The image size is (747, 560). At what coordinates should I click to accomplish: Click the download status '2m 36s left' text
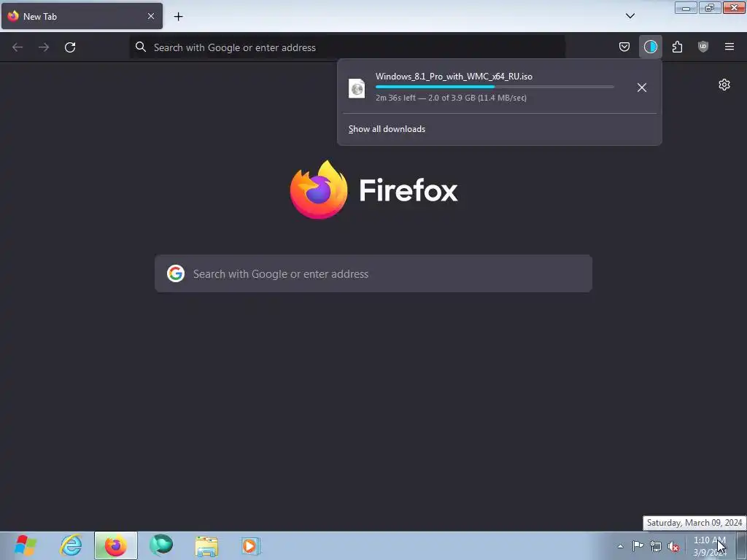click(x=395, y=98)
